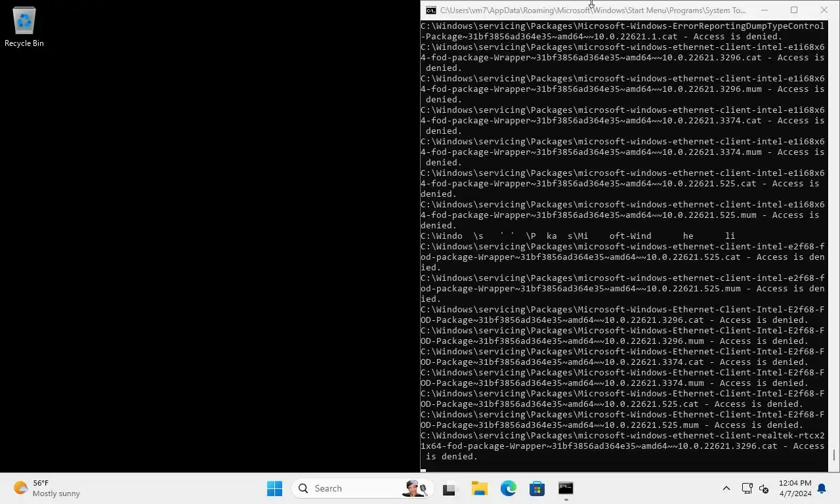Image resolution: width=840 pixels, height=504 pixels.
Task: Click the search highlight image in taskbar
Action: 415,488
